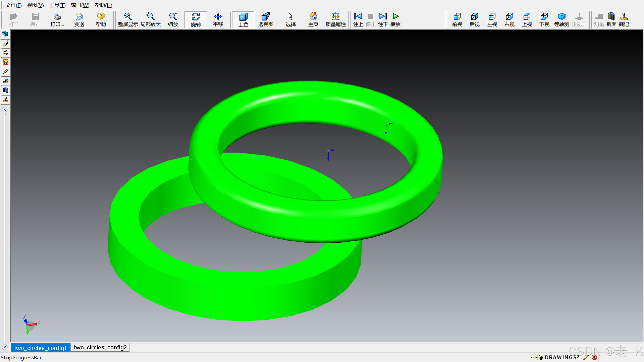Switch to two_circles_config2 tab
644x362 pixels.
[x=100, y=347]
